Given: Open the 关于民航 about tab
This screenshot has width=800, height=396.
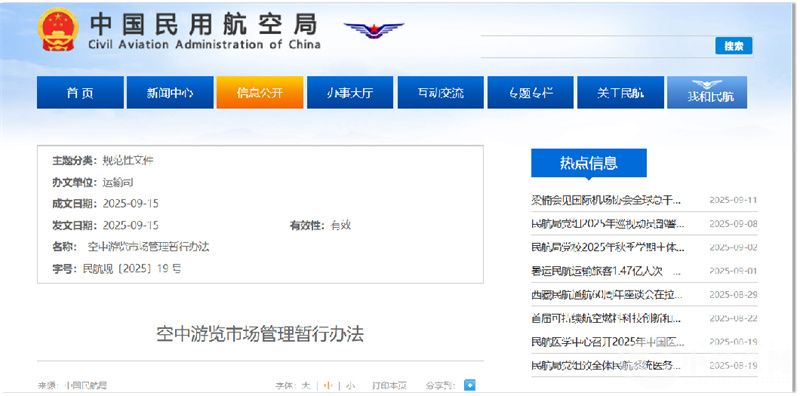Looking at the screenshot, I should click(620, 92).
